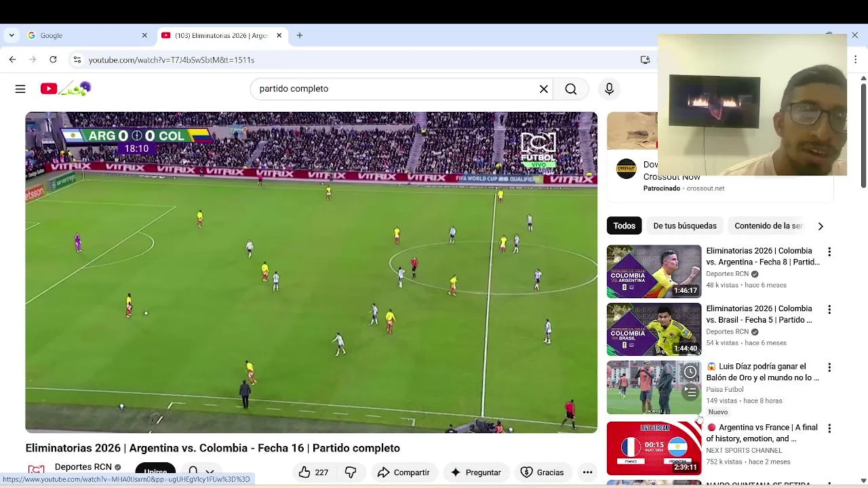Viewport: 868px width, 488px height.
Task: Select the 'De tus búsquedas' chip
Action: point(685,226)
